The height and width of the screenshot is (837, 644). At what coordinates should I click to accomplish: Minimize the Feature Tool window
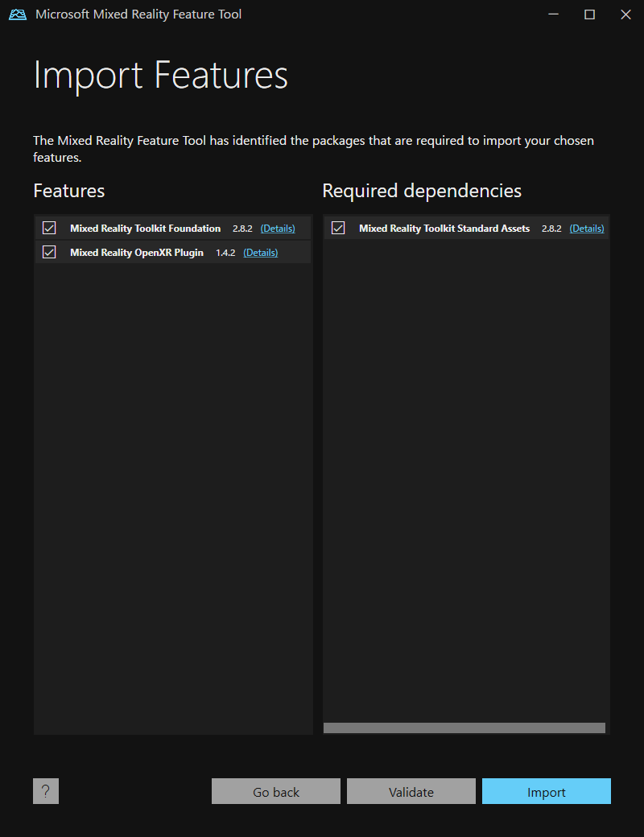point(553,14)
